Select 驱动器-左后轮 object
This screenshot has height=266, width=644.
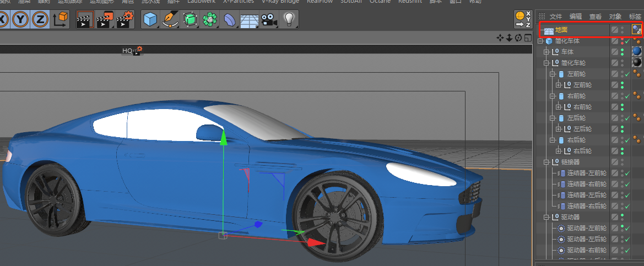587,239
